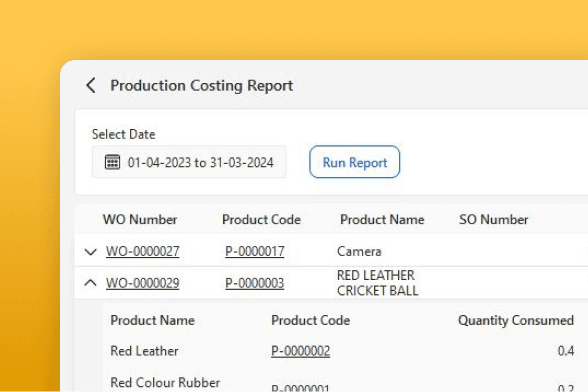Sort by the top Product Code column header

[261, 219]
